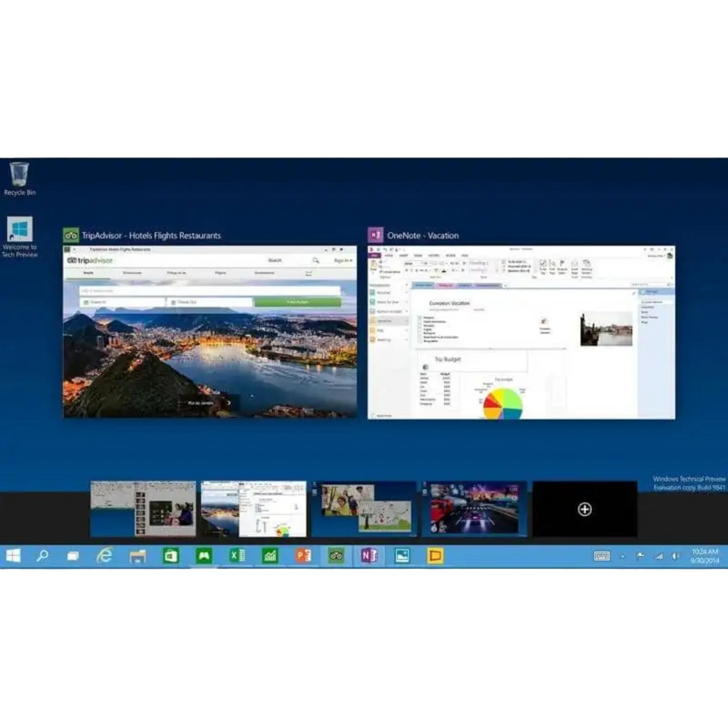Viewport: 728px width, 728px height.
Task: Expand the More tab on TripAdvisor navigation
Action: pos(308,273)
